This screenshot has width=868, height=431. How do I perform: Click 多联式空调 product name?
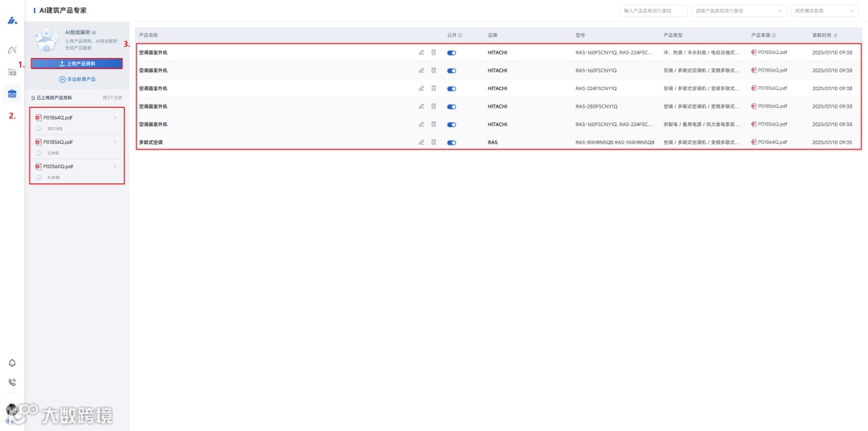150,142
